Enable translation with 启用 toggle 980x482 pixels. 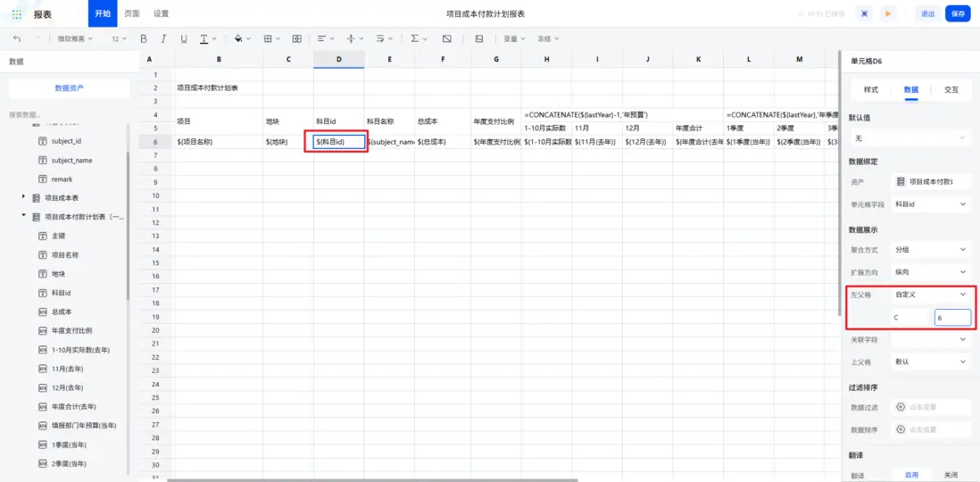pos(910,475)
